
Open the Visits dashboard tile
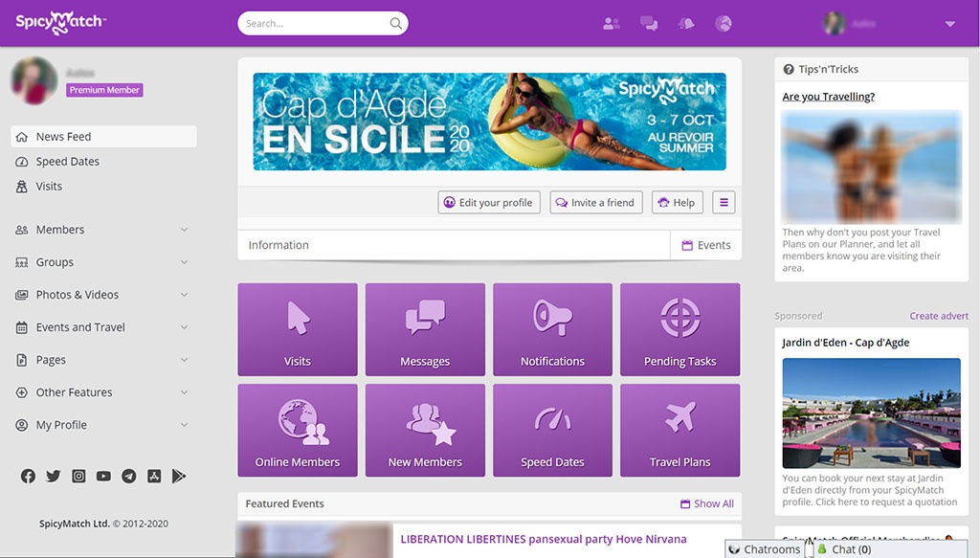(297, 329)
